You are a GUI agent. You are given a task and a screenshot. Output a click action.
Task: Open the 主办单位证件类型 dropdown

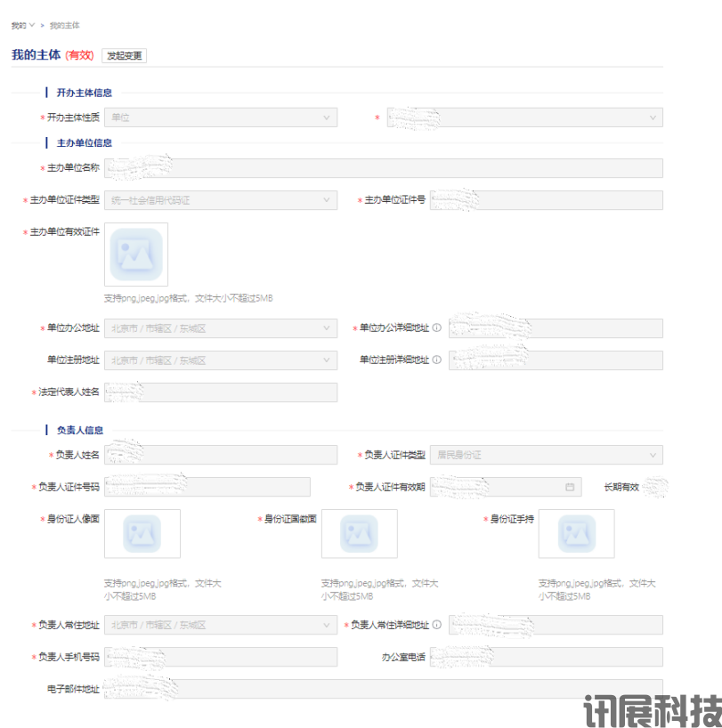[220, 200]
